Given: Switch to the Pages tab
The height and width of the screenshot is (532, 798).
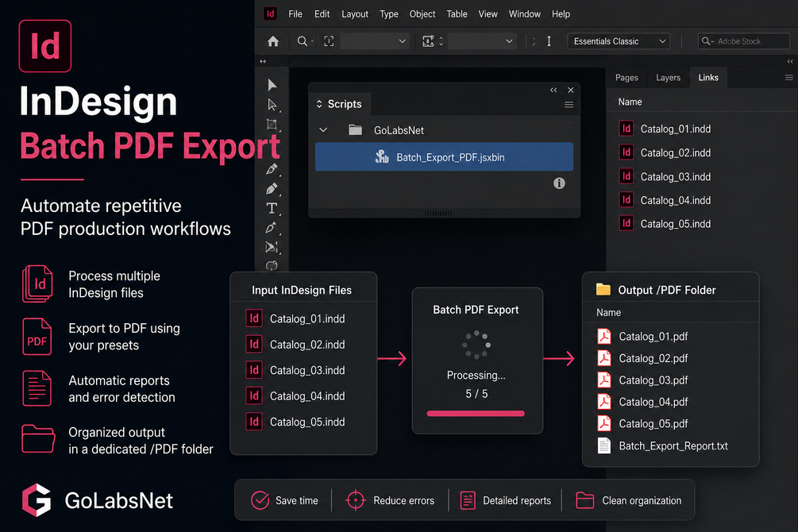Looking at the screenshot, I should coord(626,78).
